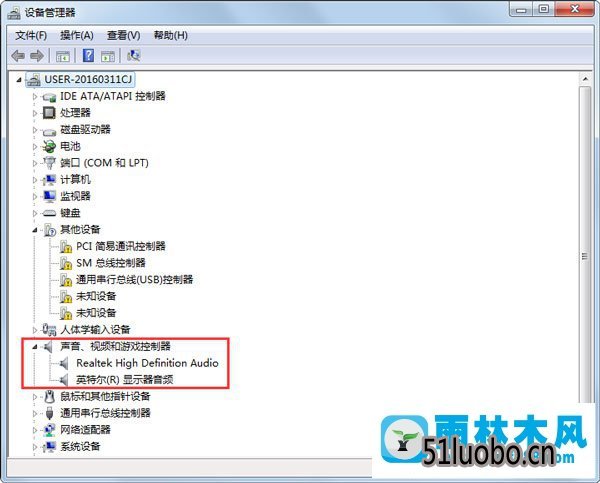Select the 处理器 processor icon
This screenshot has width=600, height=483.
(x=49, y=113)
